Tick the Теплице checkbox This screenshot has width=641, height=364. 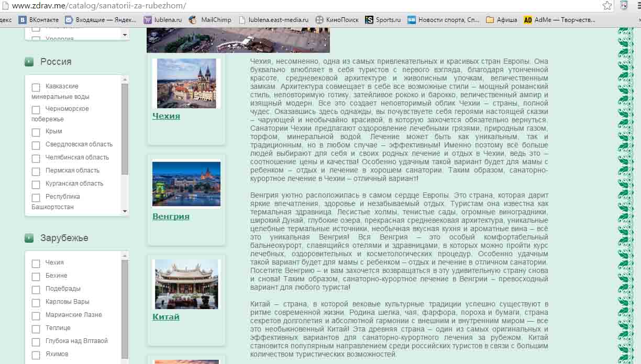pyautogui.click(x=36, y=329)
